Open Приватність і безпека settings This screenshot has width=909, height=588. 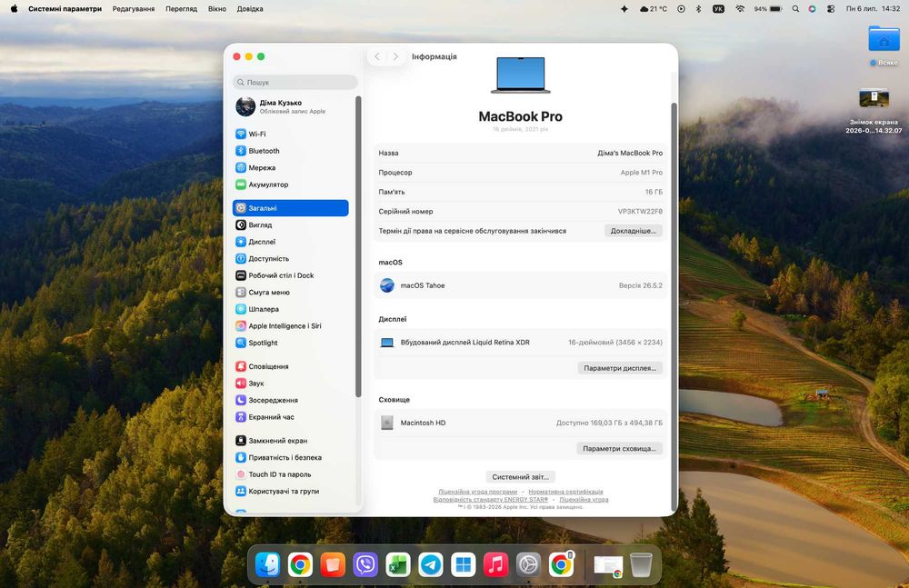click(x=291, y=457)
